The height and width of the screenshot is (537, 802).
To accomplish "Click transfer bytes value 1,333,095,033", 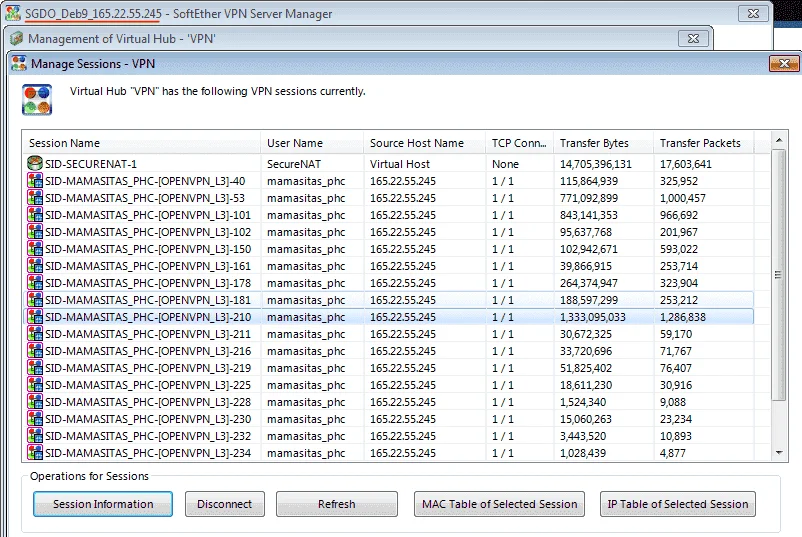I will pyautogui.click(x=593, y=317).
